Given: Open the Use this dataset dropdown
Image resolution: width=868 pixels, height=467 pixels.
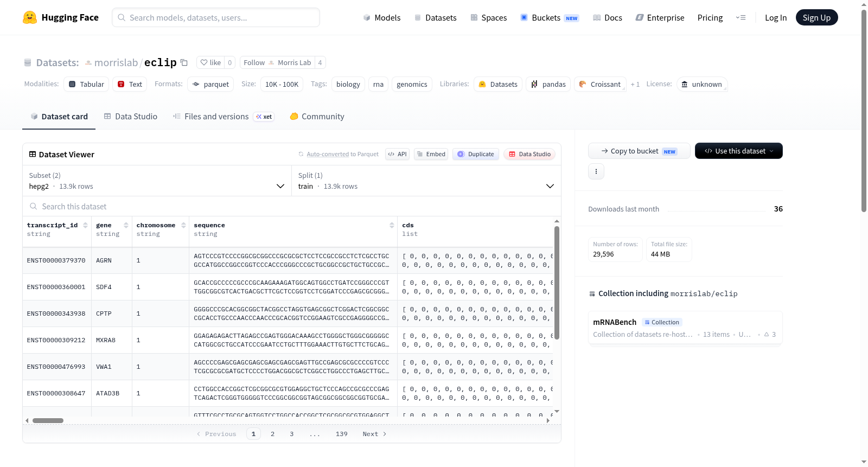Looking at the screenshot, I should click(x=739, y=151).
